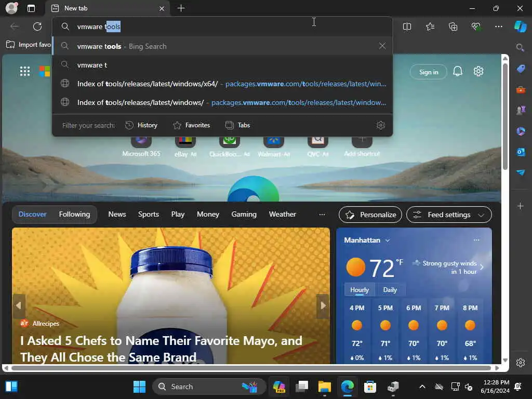Show next article in carousel
Viewport: 532px width, 399px height.
coord(323,305)
